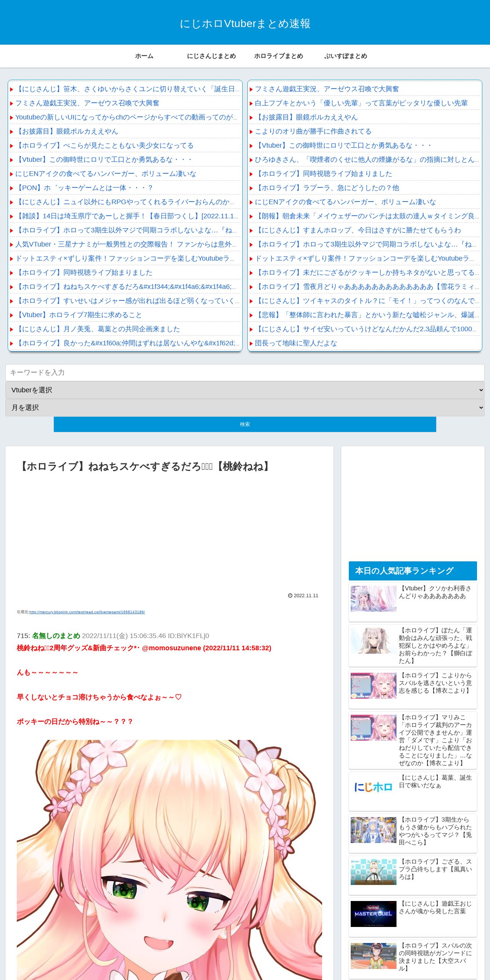Open ホロライブまとめ navigation item
Viewport: 490px width, 980px height.
coord(279,56)
